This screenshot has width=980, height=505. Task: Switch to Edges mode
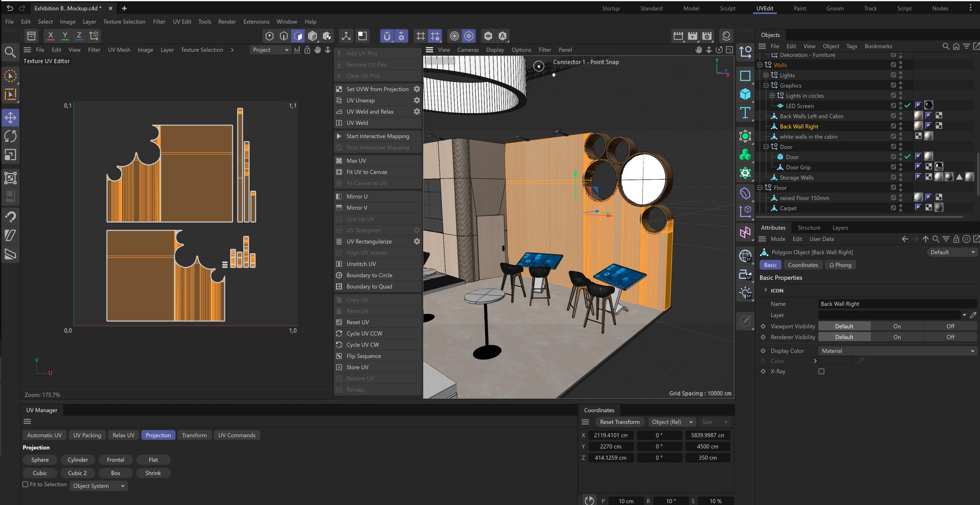284,36
